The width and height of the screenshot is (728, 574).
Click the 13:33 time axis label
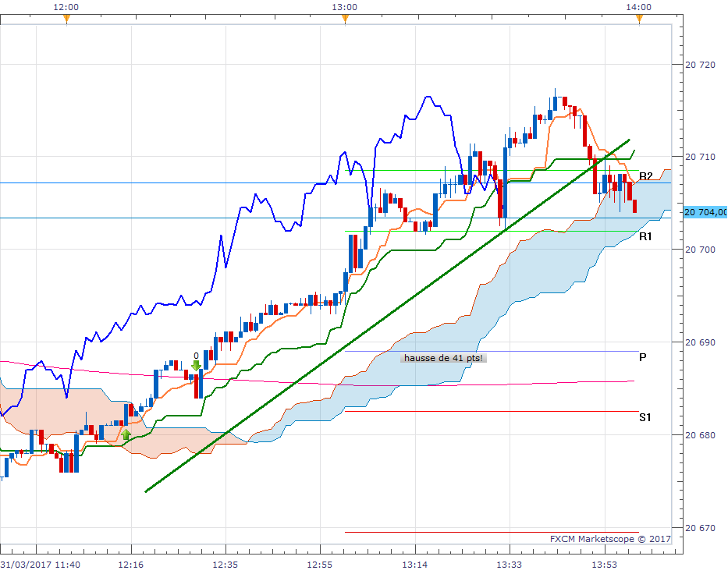pos(510,565)
